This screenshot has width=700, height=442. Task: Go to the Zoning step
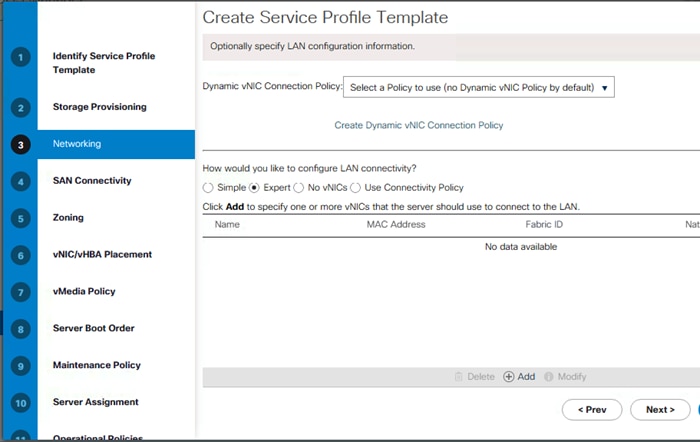[68, 217]
